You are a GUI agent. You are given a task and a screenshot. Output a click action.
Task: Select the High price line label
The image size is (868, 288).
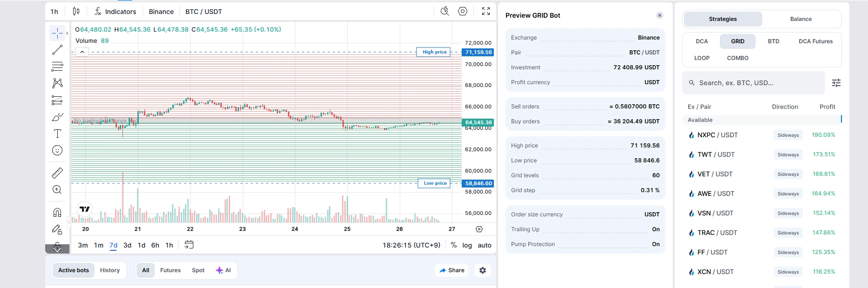(x=433, y=52)
